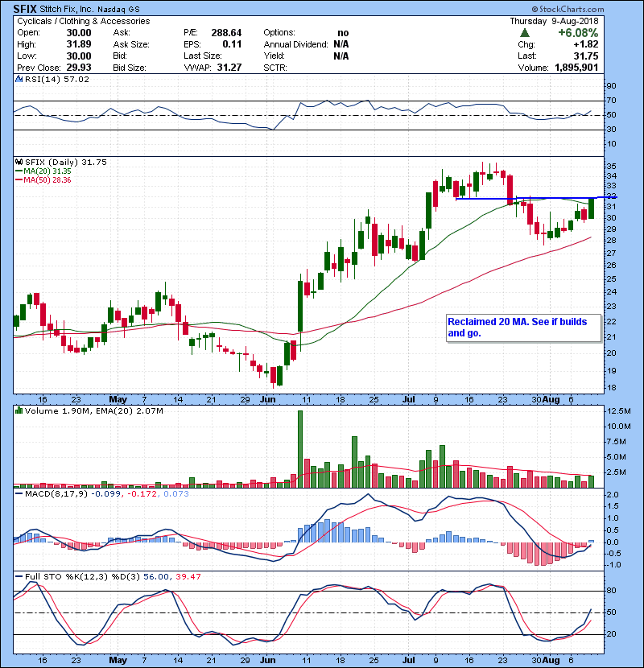Click the VWAP value 31.27
The image size is (644, 668).
pyautogui.click(x=229, y=68)
